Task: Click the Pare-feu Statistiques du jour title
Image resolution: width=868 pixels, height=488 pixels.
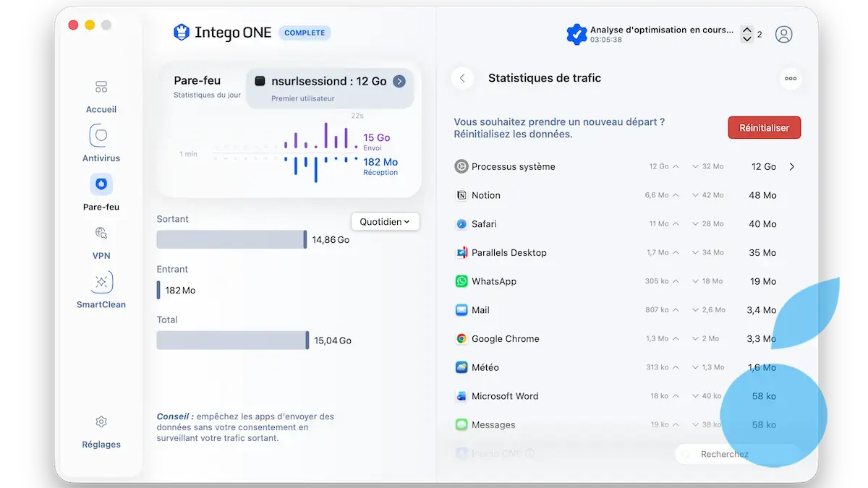Action: click(207, 87)
